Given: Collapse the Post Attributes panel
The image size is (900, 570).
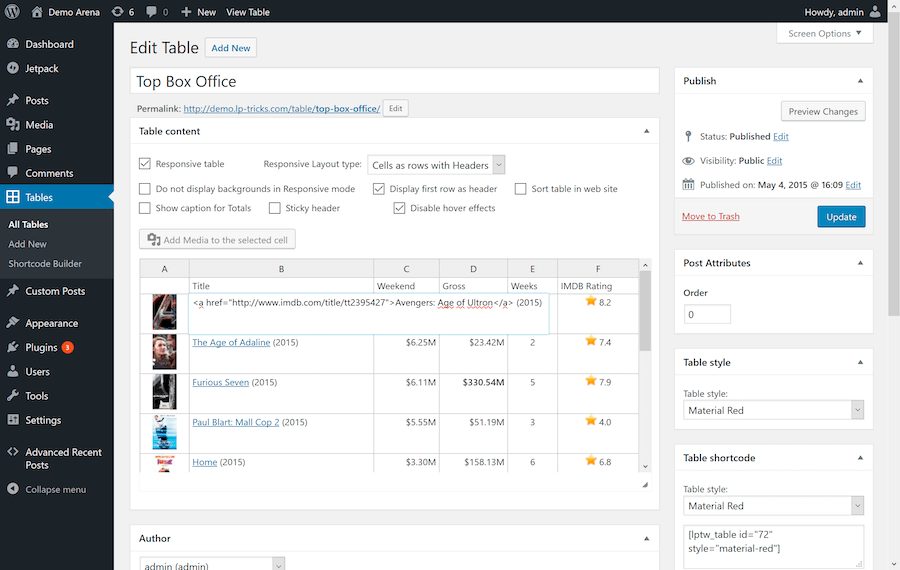Looking at the screenshot, I should [860, 263].
